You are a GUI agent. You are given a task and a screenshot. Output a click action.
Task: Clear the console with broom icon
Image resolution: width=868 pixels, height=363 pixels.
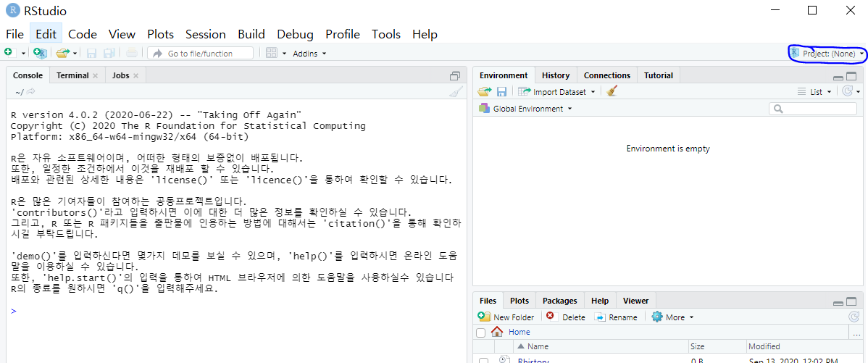tap(456, 92)
